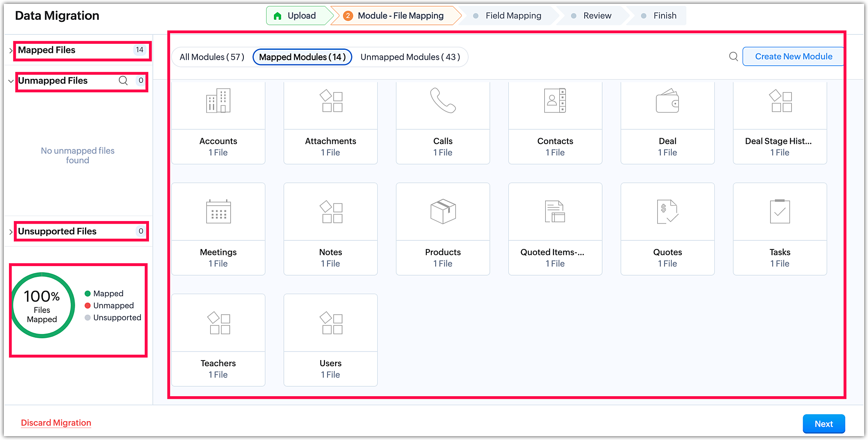This screenshot has width=868, height=440.
Task: Select the Mapped Modules filter
Action: [x=302, y=57]
